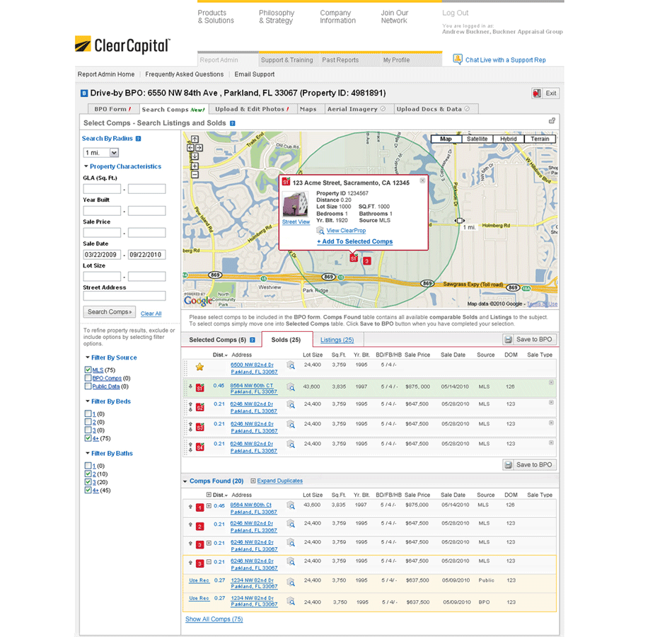Viewport: 672px width, 637px height.
Task: Pop out the Select Comps panel
Action: click(552, 122)
